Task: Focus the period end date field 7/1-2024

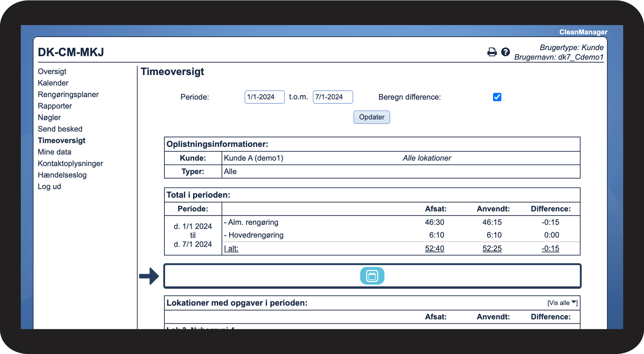Action: coord(333,97)
